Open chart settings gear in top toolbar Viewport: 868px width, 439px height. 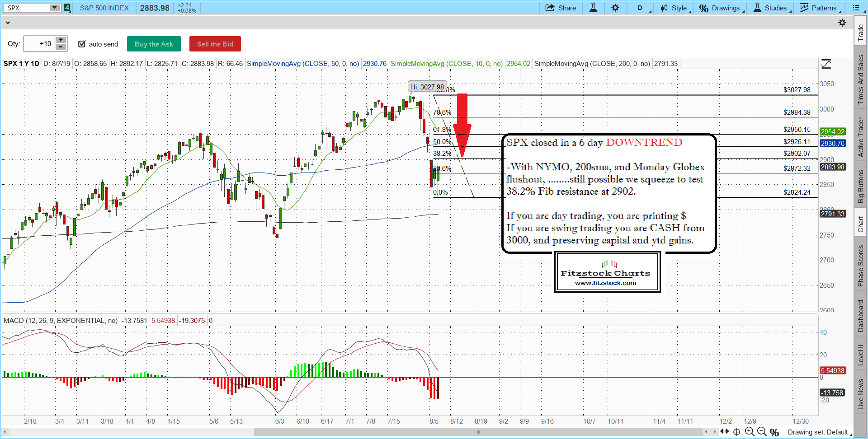coord(615,8)
